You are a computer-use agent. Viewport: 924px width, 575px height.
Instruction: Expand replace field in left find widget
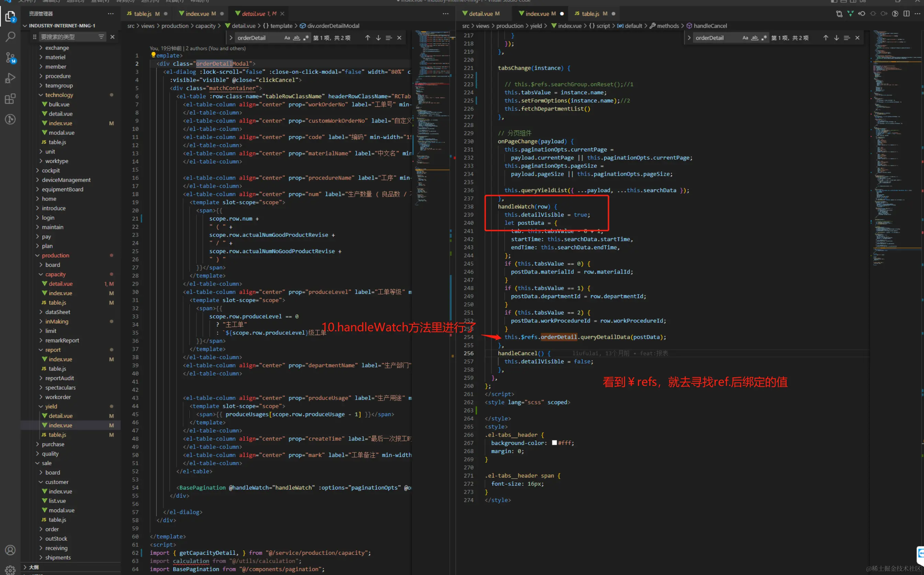[231, 38]
